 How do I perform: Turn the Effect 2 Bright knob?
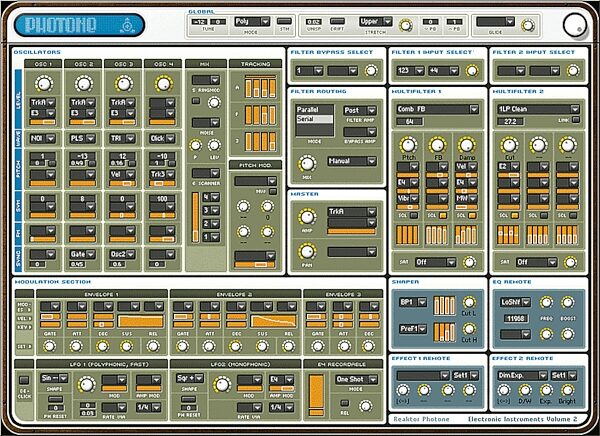(x=567, y=390)
